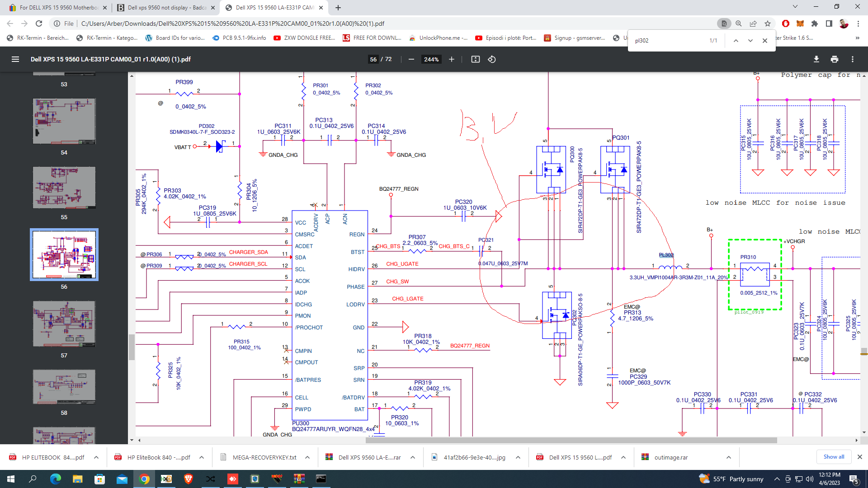868x488 pixels.
Task: Switch to For DELL XPS 15 9560 Motherboard tab
Action: (58, 8)
